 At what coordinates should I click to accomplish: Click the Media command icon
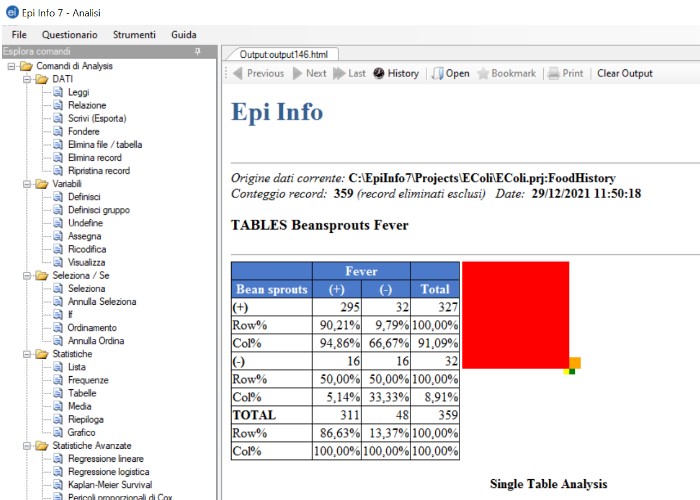[58, 406]
